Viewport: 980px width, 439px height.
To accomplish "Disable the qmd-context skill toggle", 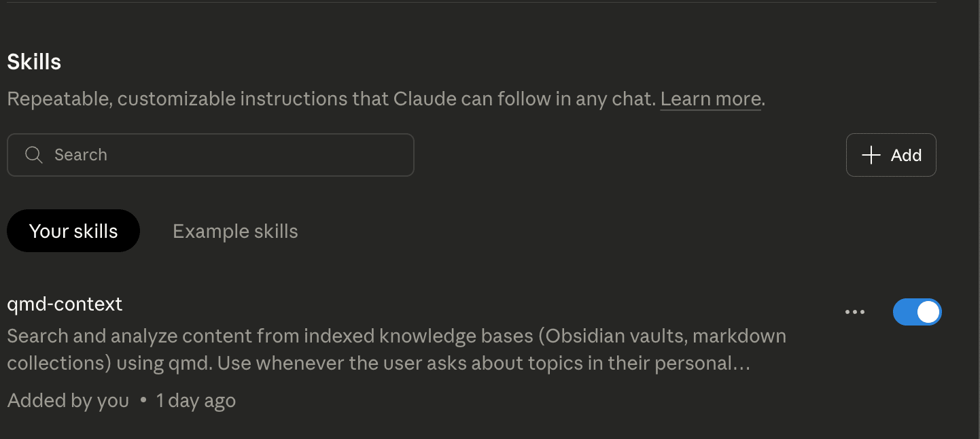I will pyautogui.click(x=917, y=312).
